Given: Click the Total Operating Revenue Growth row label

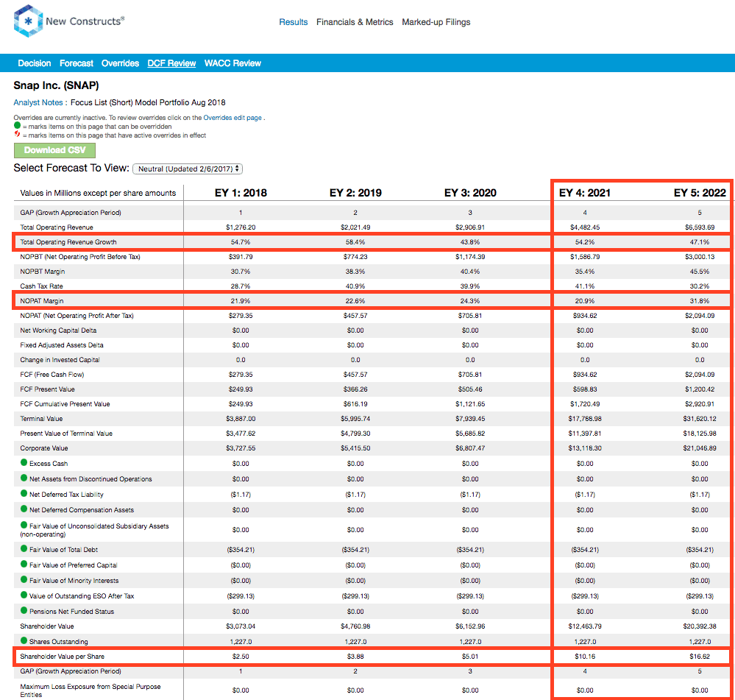Looking at the screenshot, I should pos(68,242).
